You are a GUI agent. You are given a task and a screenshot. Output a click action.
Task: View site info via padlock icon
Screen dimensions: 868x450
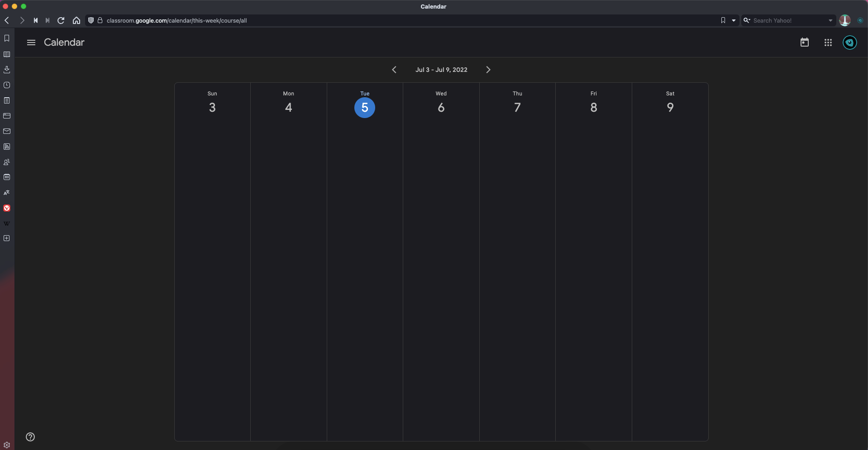tap(100, 20)
